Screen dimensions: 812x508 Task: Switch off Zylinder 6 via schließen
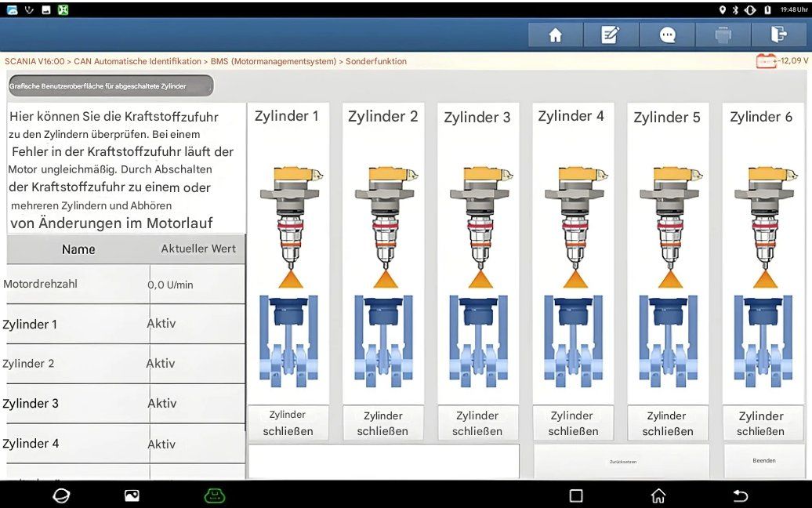point(760,423)
